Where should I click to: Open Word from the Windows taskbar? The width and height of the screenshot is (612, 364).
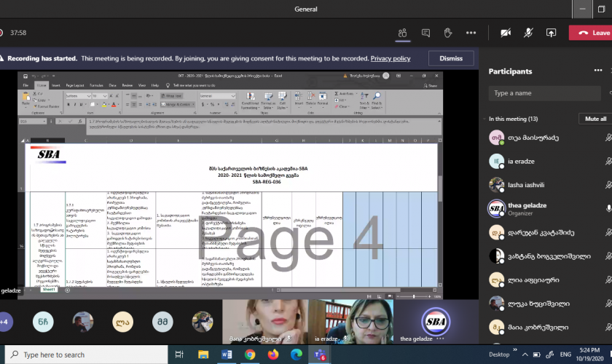tap(225, 355)
